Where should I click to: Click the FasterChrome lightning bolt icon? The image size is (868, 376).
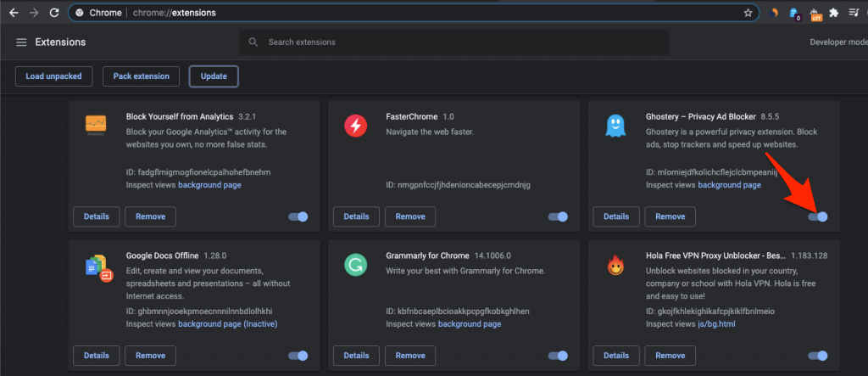(x=356, y=126)
